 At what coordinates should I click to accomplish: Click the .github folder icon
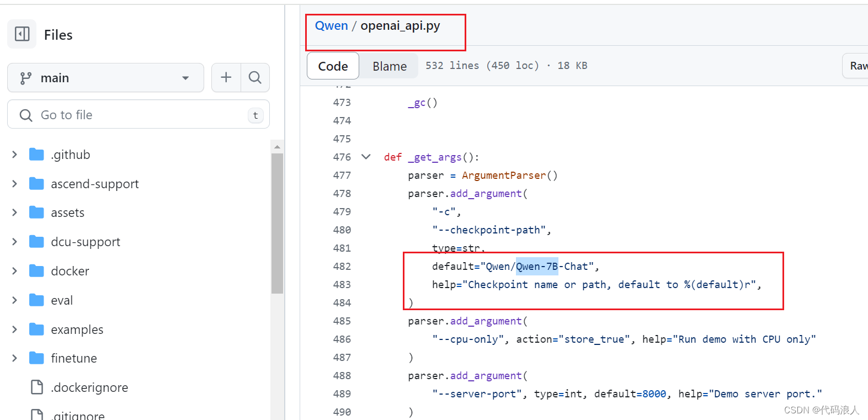pos(36,155)
